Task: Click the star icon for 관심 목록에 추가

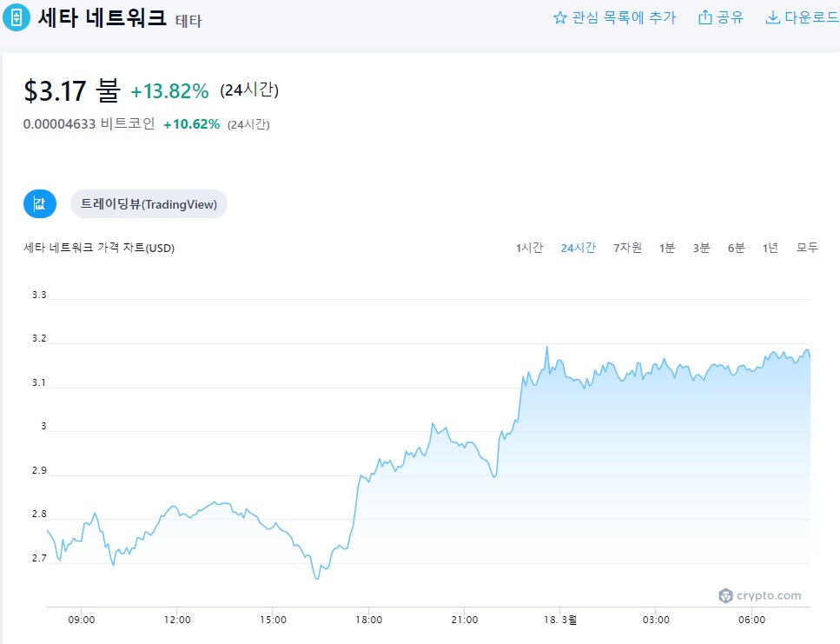Action: tap(559, 17)
